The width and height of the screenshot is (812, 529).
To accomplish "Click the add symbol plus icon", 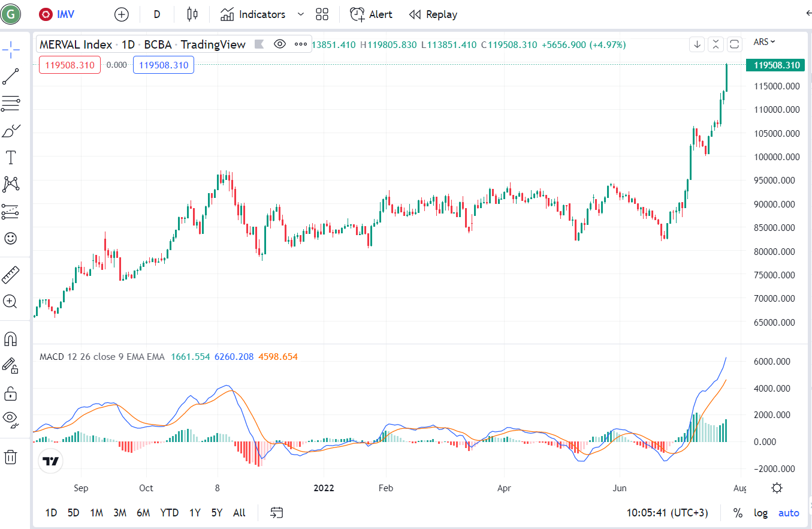I will [122, 14].
